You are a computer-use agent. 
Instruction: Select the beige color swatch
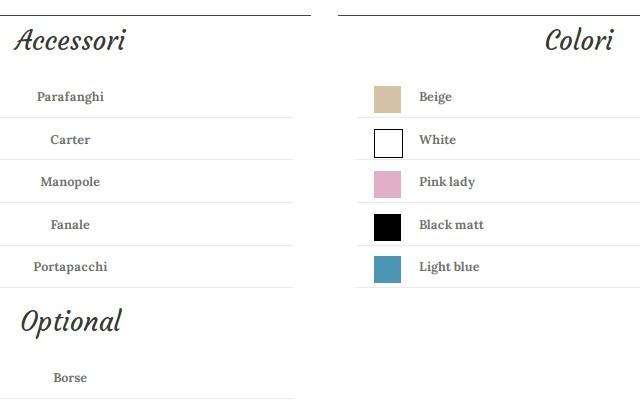tap(387, 99)
